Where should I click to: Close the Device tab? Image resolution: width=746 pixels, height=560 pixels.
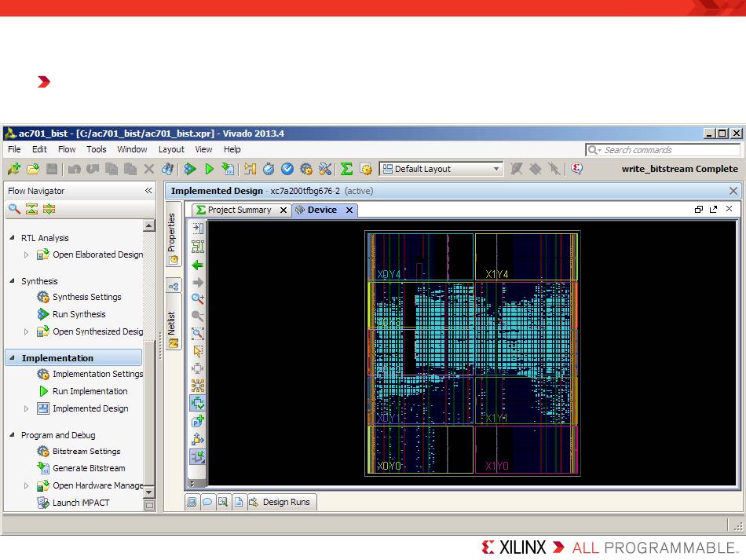pyautogui.click(x=349, y=210)
